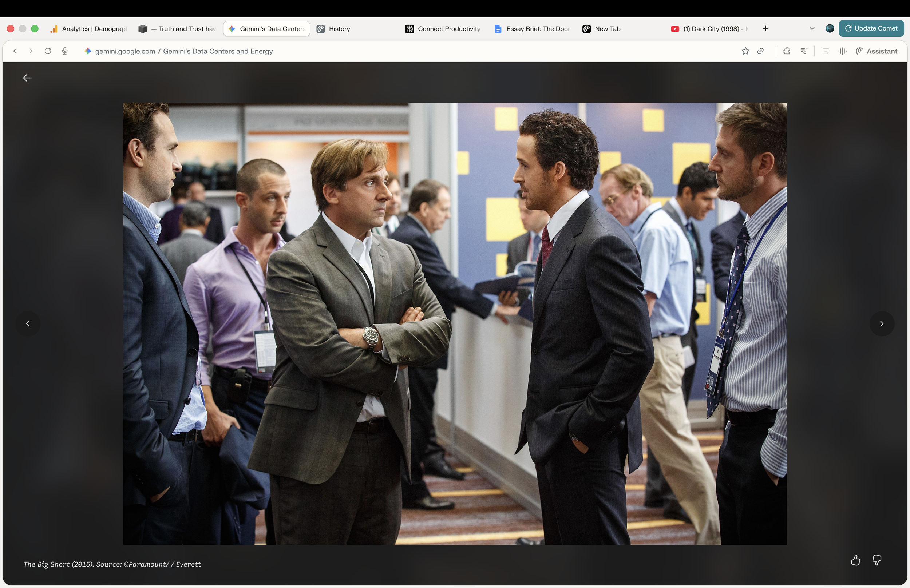
Task: Open the voice waveform toolbar icon
Action: pos(842,51)
